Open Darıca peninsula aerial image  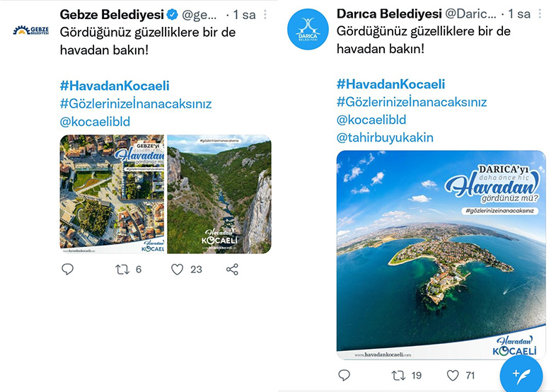pyautogui.click(x=441, y=255)
